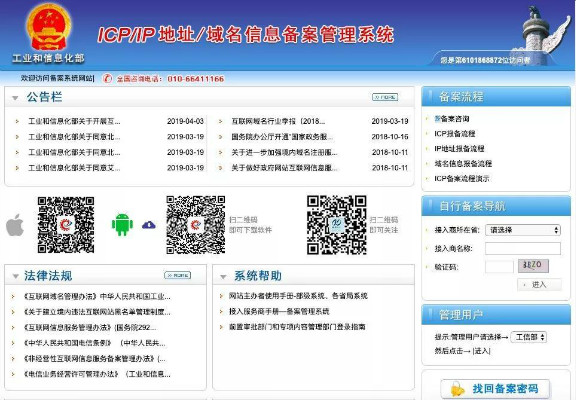The height and width of the screenshot is (400, 576).
Task: Click the more button in 公告栏 header
Action: pos(385,97)
